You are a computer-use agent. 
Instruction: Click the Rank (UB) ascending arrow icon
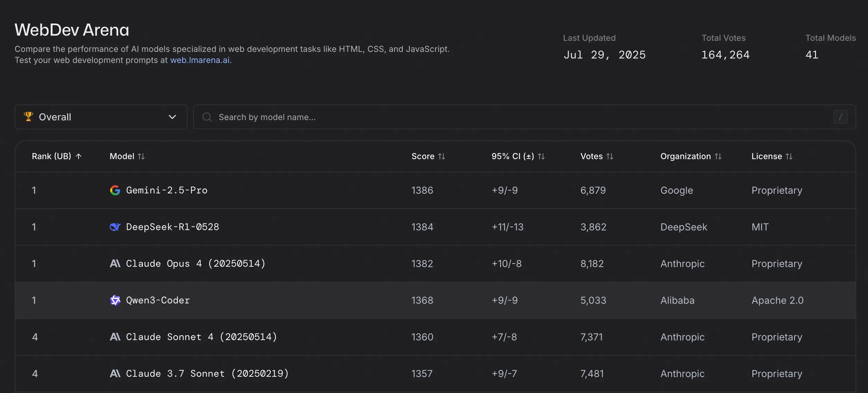pos(79,156)
